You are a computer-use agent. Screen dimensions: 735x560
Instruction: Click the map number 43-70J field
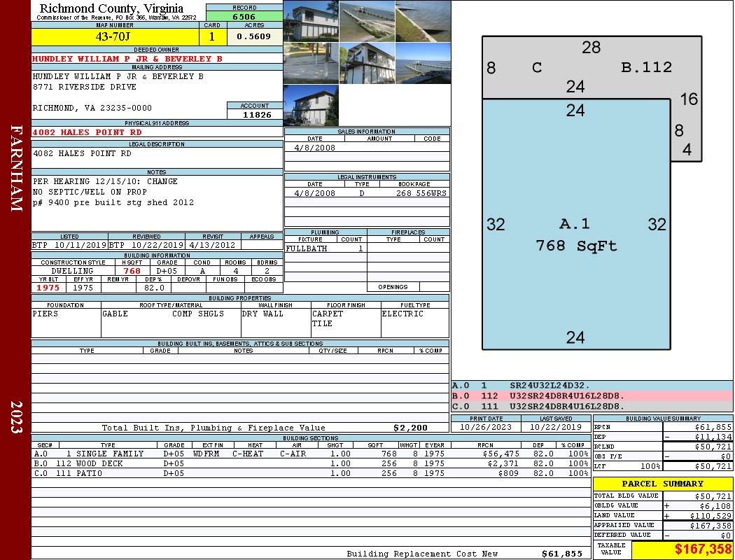point(115,36)
